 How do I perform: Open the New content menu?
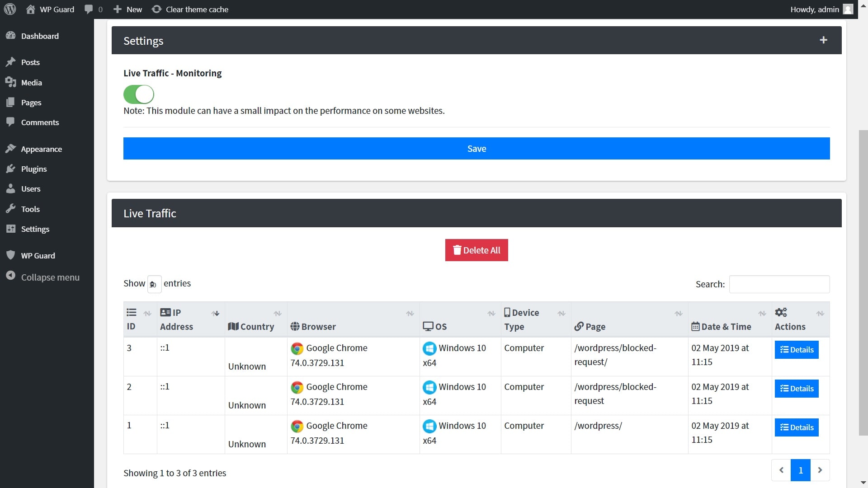(127, 9)
